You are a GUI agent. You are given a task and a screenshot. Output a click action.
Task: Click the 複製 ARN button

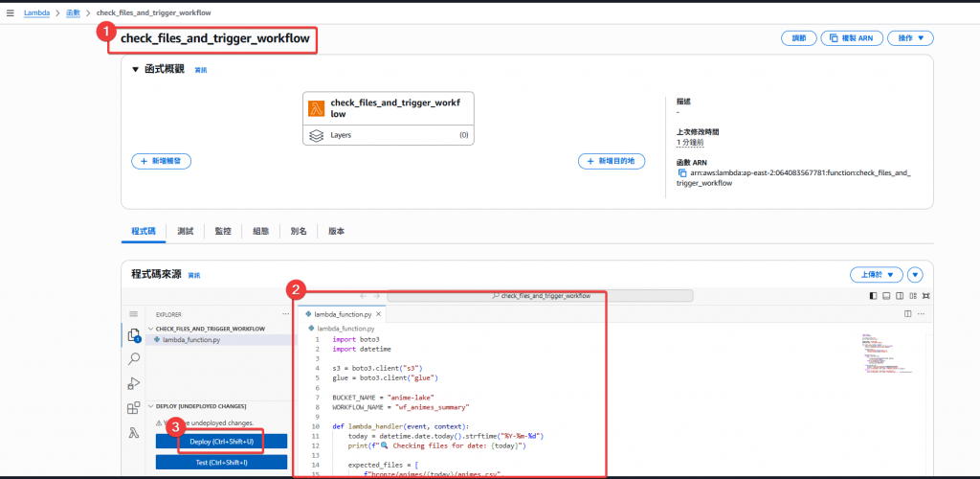coord(852,38)
